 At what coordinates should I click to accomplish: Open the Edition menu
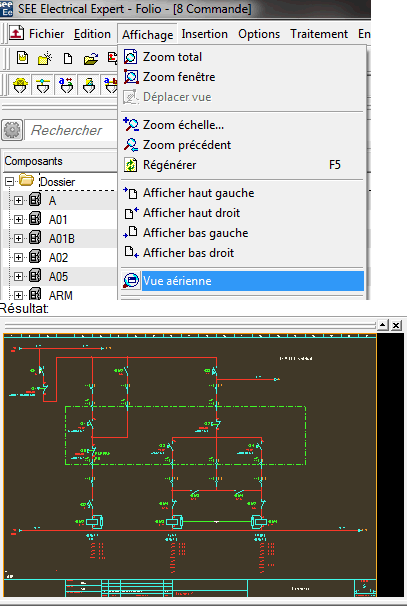tap(92, 34)
